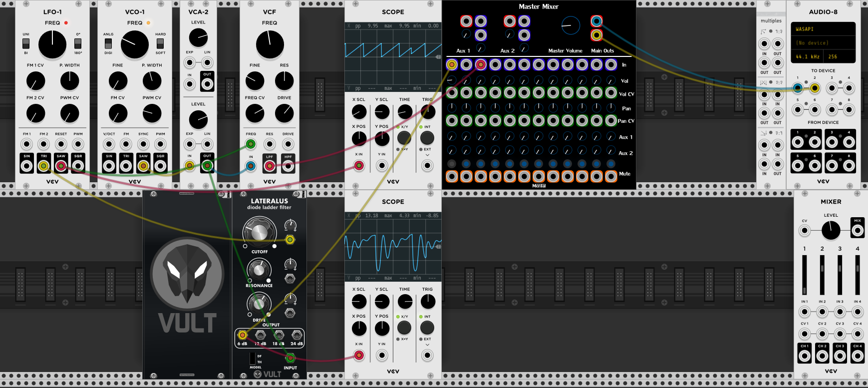Click the VCF HPF output jack
The width and height of the screenshot is (868, 388).
click(x=288, y=166)
